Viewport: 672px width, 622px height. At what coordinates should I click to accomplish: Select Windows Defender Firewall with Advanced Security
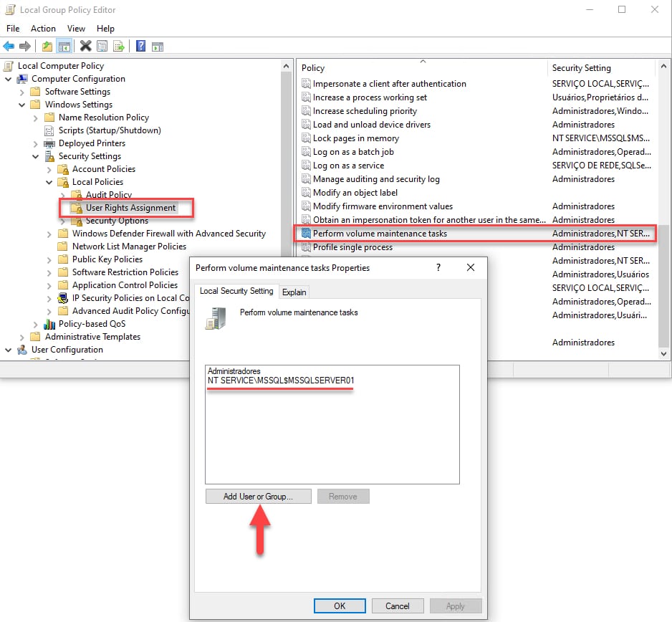tap(169, 234)
